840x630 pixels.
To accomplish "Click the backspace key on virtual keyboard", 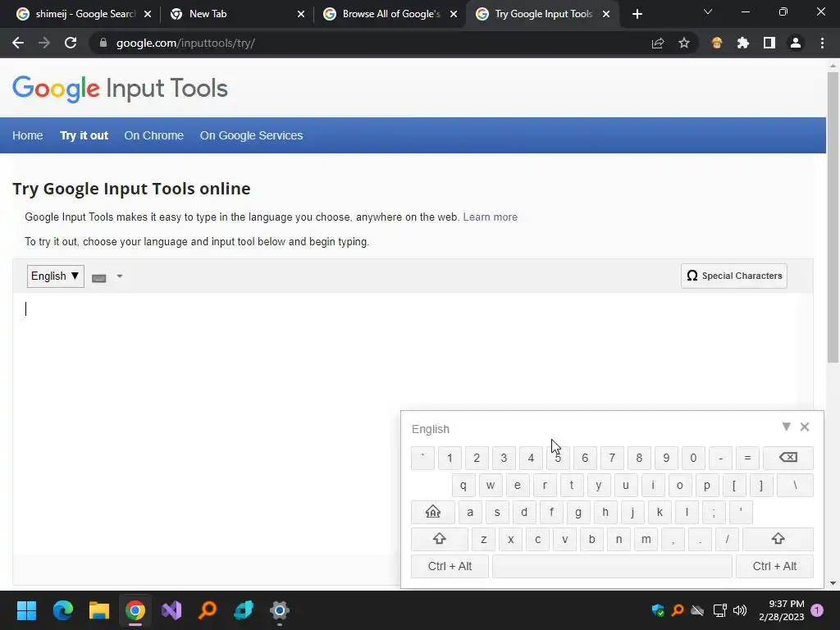I will pos(788,458).
